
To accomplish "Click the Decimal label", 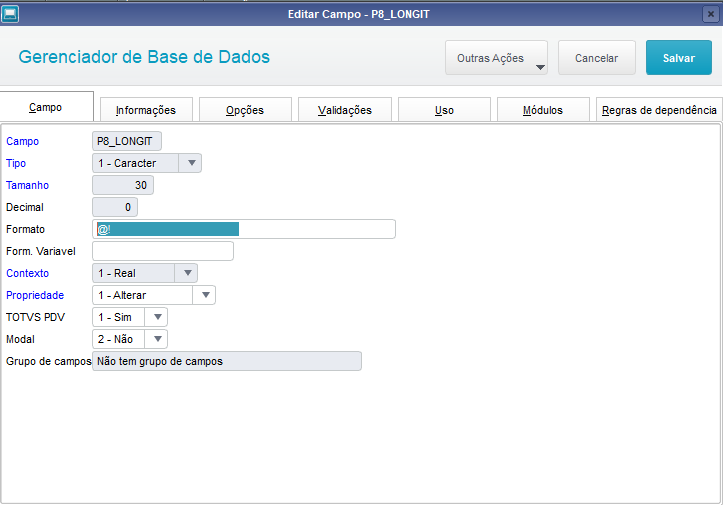I will [25, 208].
